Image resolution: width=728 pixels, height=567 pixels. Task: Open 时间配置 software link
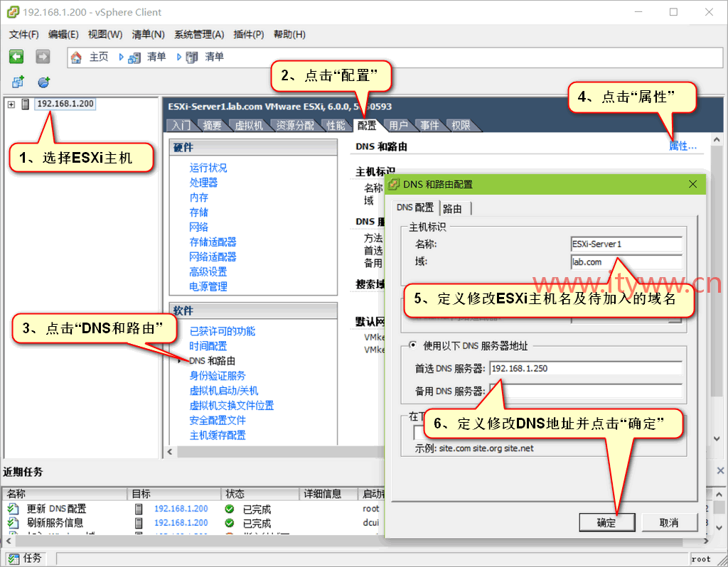[x=208, y=346]
